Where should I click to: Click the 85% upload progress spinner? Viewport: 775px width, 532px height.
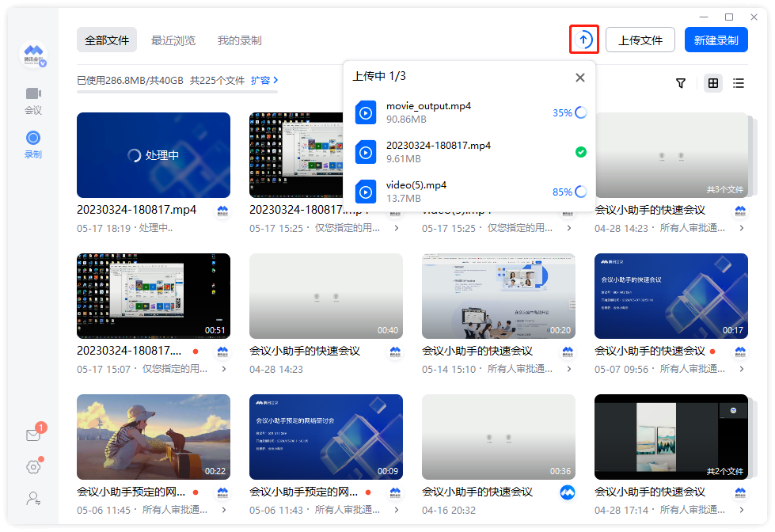[x=581, y=192]
